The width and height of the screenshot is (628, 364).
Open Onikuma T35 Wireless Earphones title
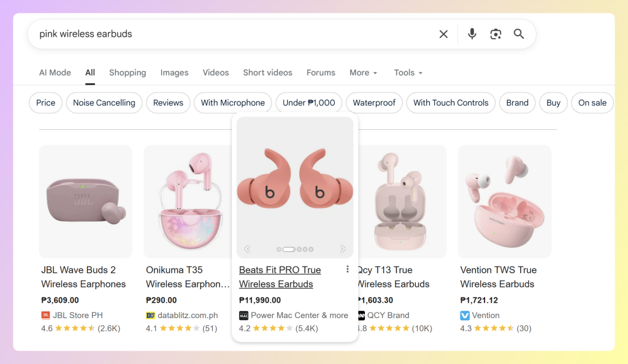[188, 277]
